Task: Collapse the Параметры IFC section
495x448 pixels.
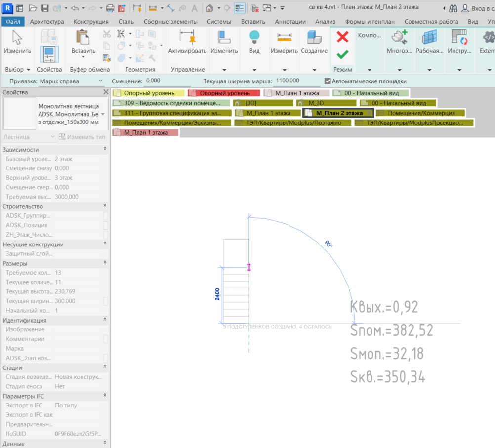Action: point(105,395)
